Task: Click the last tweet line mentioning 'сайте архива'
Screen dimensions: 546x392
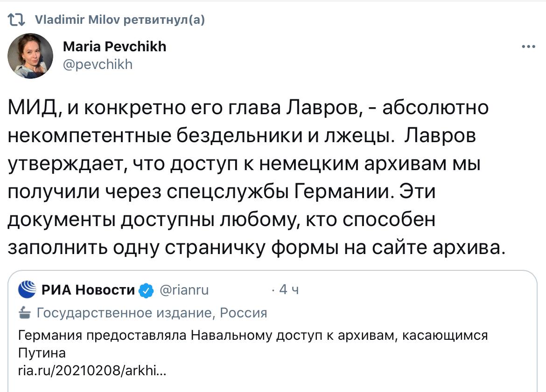Action: (256, 245)
